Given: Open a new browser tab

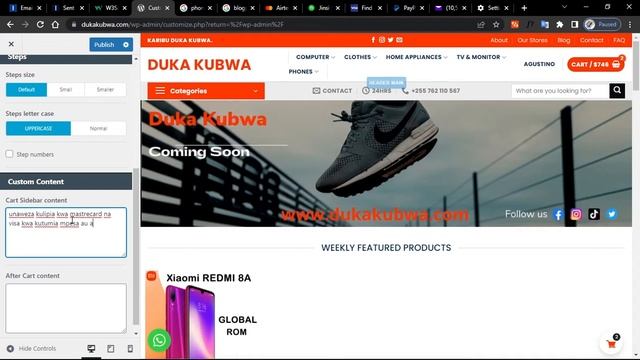Looking at the screenshot, I should click(x=524, y=8).
